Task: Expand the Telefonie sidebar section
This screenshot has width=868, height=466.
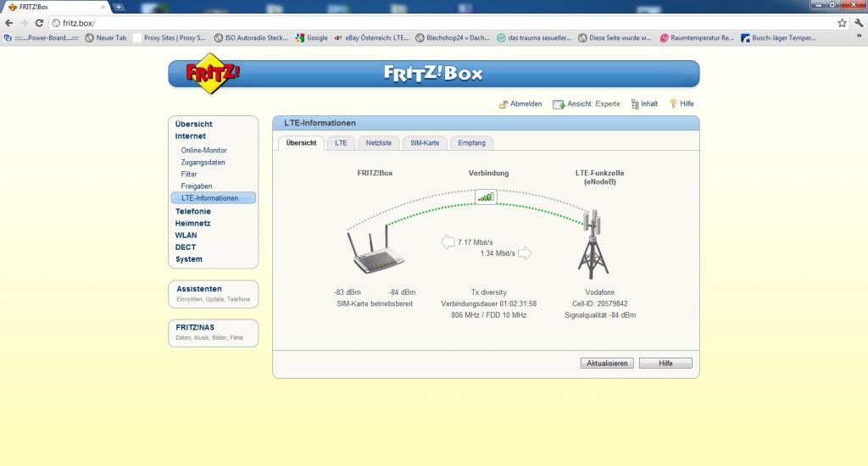Action: pyautogui.click(x=193, y=212)
